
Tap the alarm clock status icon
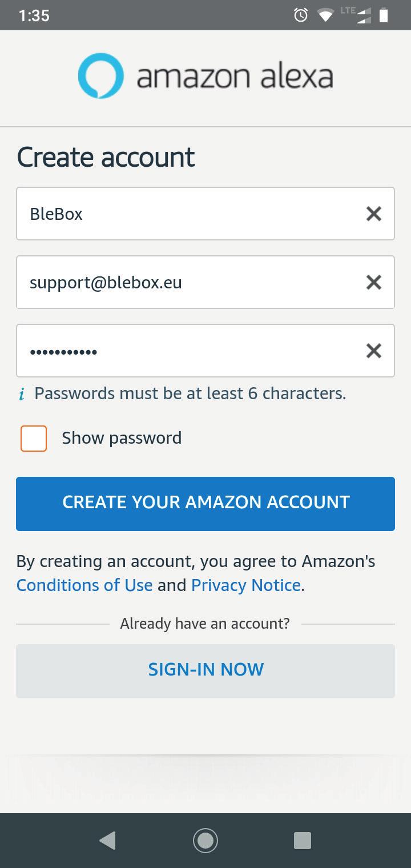point(301,15)
